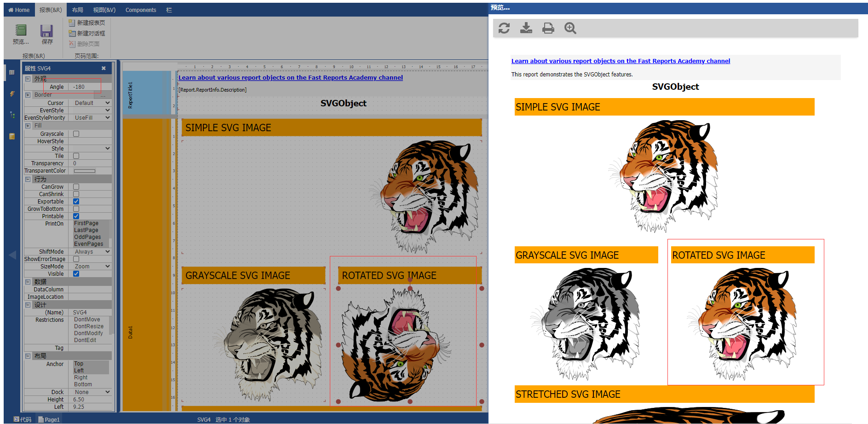The width and height of the screenshot is (868, 424).
Task: Uncheck the Visible checkbox
Action: 76,273
